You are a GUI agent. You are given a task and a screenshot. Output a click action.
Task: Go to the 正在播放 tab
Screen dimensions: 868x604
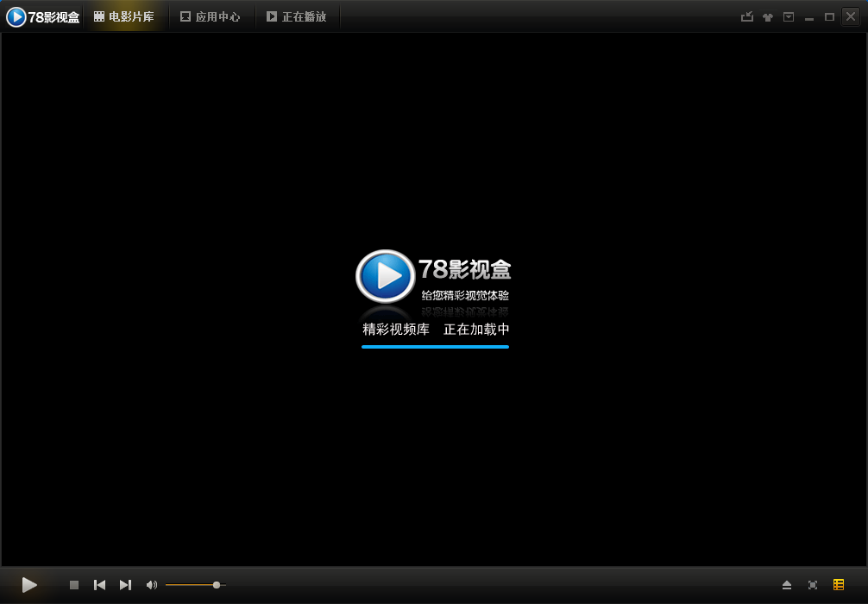(x=297, y=16)
